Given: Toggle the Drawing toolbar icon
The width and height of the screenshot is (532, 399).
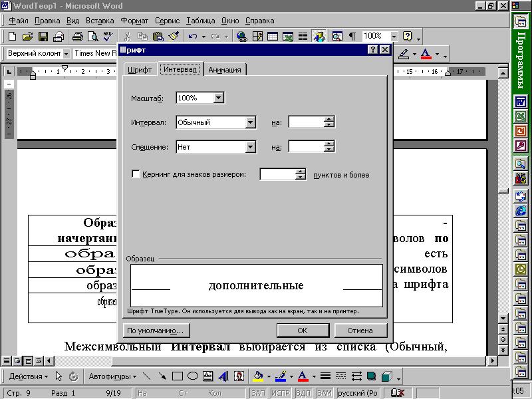Looking at the screenshot, I should [x=319, y=37].
